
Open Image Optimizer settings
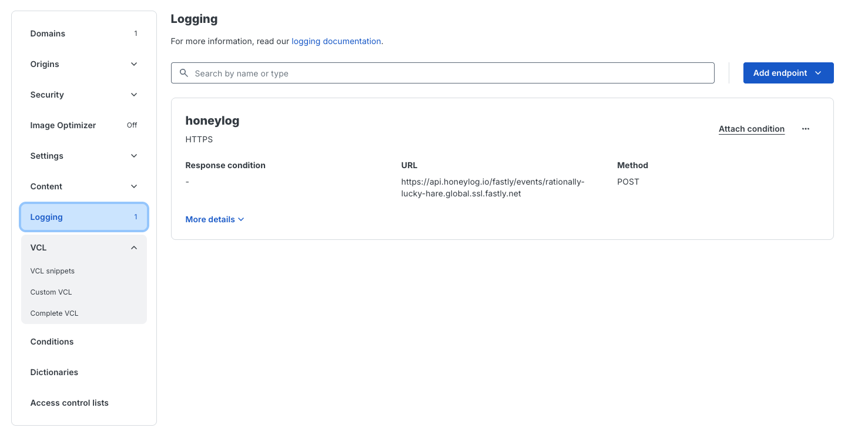click(84, 125)
